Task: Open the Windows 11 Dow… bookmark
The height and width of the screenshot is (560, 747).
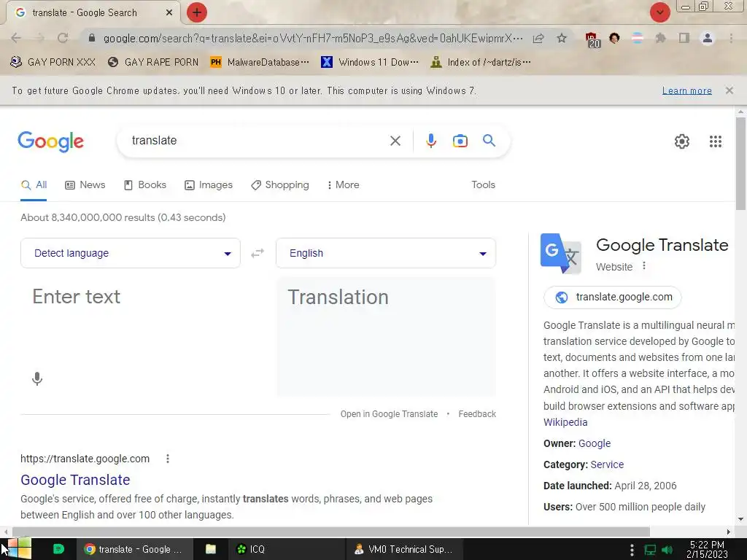Action: (x=370, y=62)
